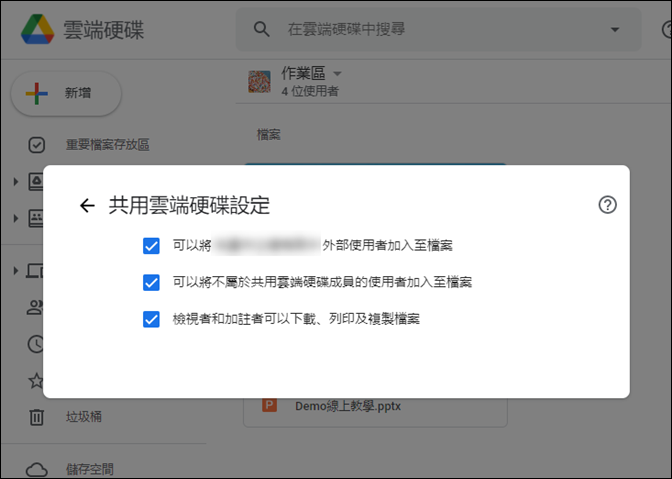Click the 作業區 shared drive thumbnail
This screenshot has width=672, height=479.
tap(259, 81)
